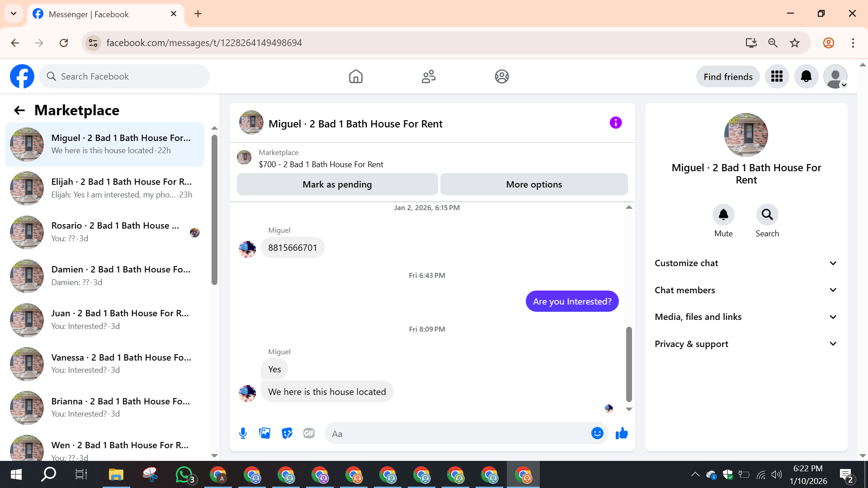Open the sticker picker icon
This screenshot has width=868, height=488.
coord(287,433)
